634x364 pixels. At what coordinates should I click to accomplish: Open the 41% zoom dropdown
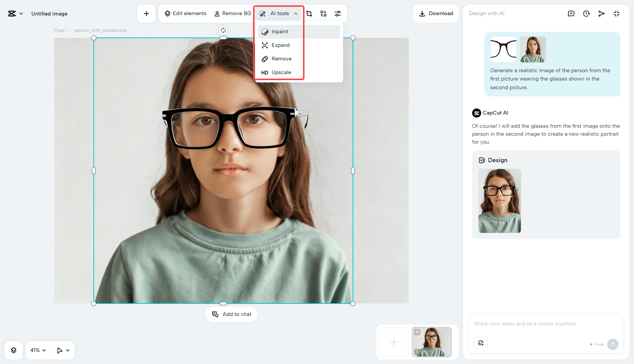[38, 350]
